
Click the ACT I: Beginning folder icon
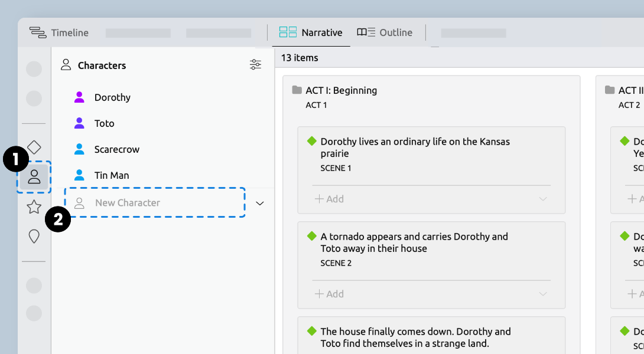tap(297, 90)
